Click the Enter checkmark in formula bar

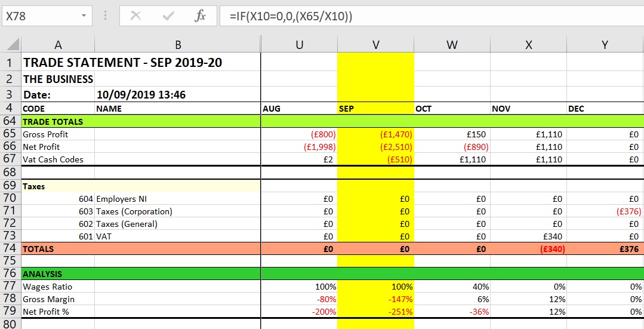tap(168, 16)
